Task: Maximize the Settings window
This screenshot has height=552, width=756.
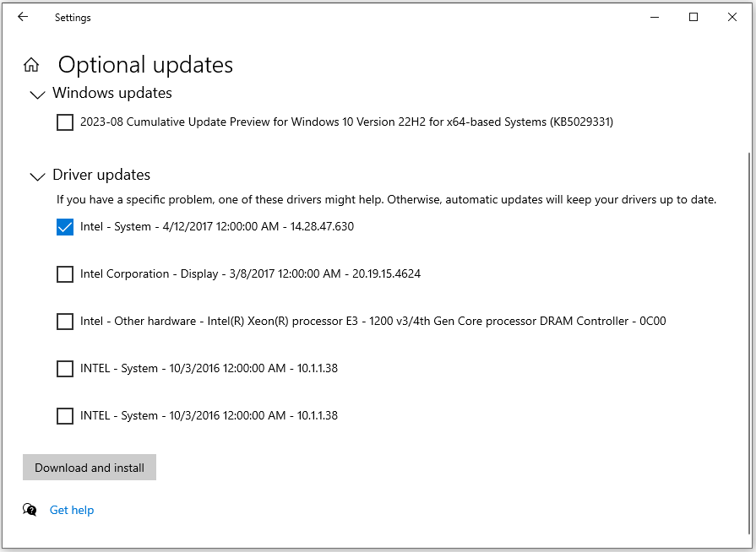Action: [693, 18]
